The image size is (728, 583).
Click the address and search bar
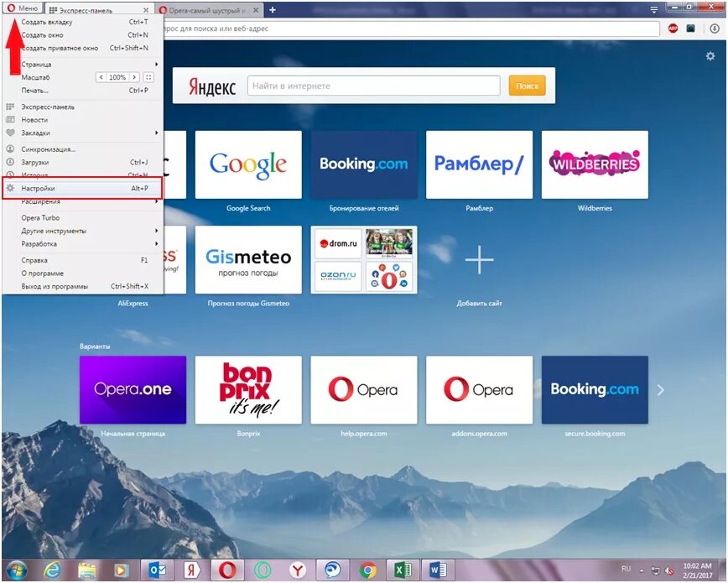(x=411, y=29)
